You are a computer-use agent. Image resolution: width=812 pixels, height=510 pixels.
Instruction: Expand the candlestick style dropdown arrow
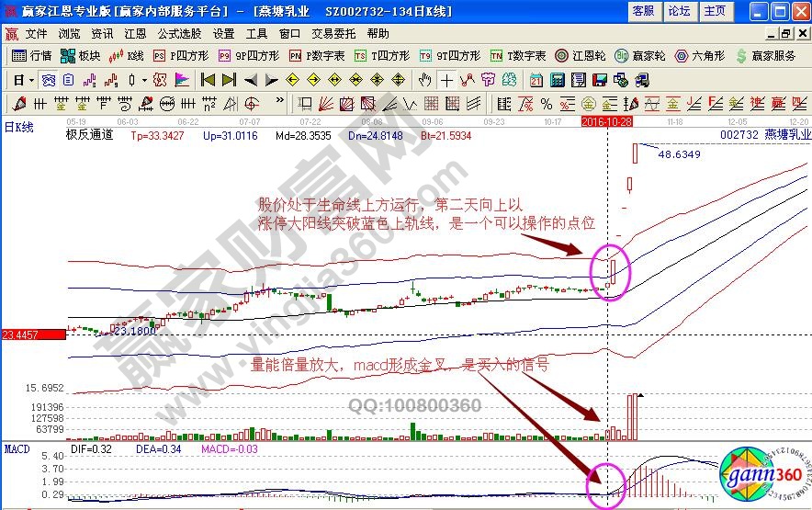[x=143, y=80]
